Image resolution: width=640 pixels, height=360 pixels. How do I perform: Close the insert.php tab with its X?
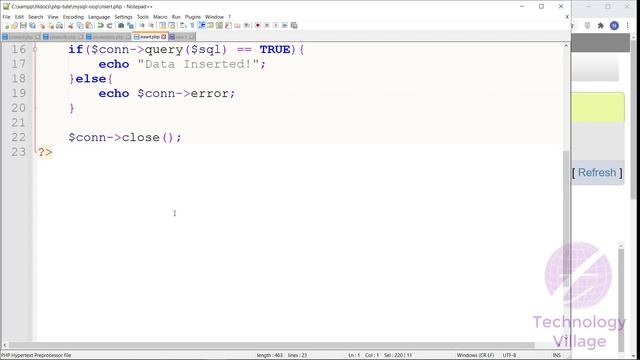pyautogui.click(x=164, y=37)
